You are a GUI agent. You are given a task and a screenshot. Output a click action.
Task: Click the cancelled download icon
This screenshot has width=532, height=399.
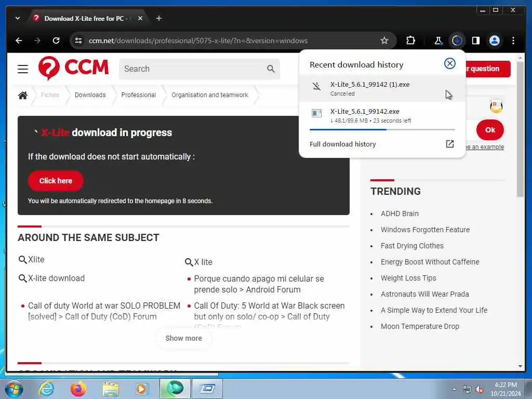(x=316, y=86)
